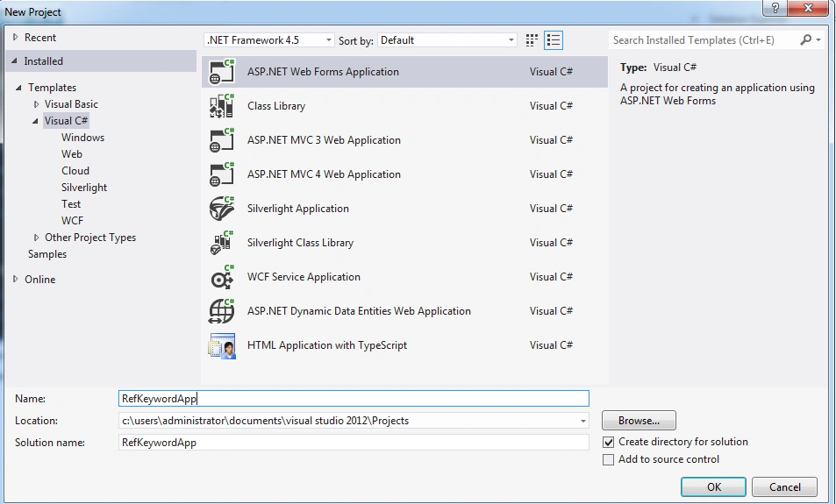This screenshot has height=504, width=836.
Task: Select the Silverlight Application icon
Action: coord(221,209)
